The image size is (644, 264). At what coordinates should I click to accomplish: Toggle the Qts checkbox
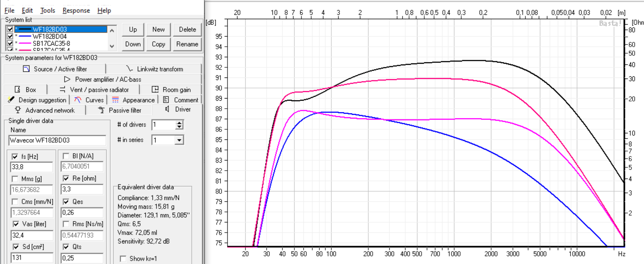click(x=66, y=247)
